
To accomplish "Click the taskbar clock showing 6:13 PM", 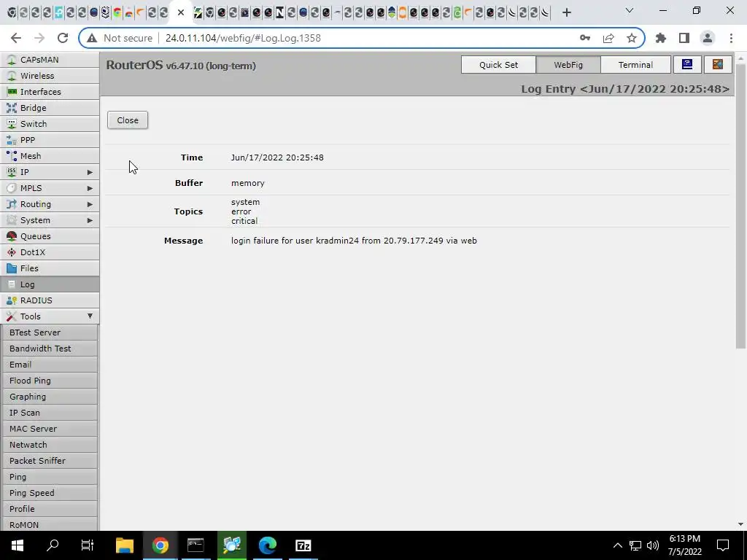I will (684, 545).
